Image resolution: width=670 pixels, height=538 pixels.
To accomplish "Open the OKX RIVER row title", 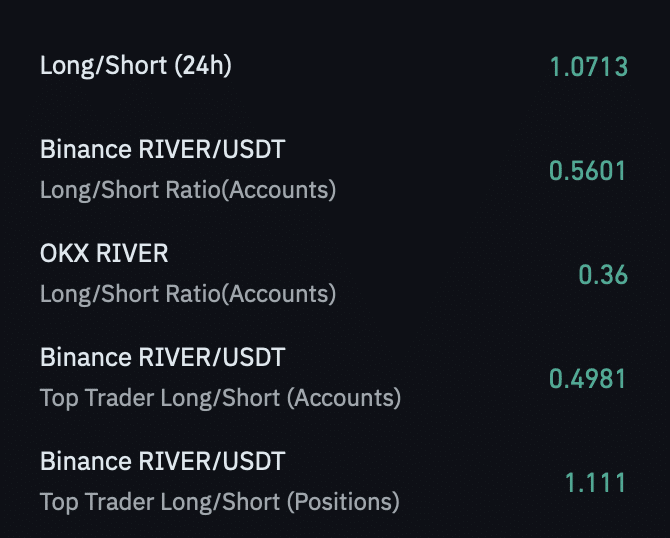I will 104,254.
